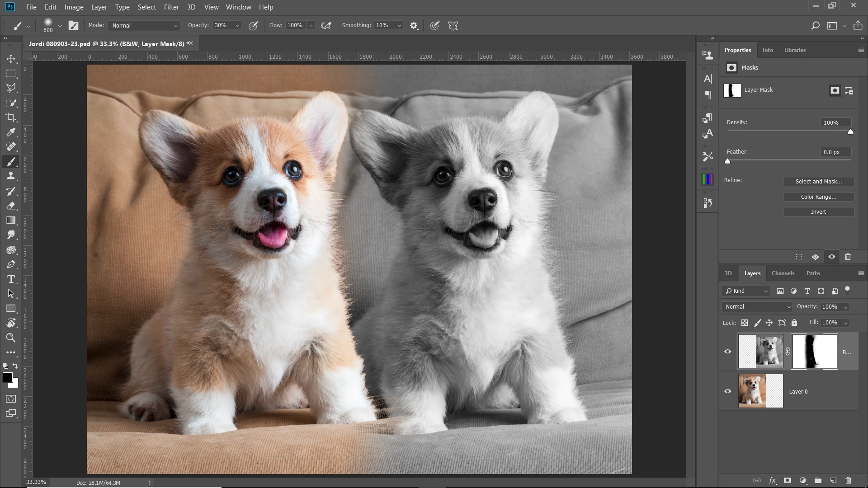The height and width of the screenshot is (488, 868).
Task: Open the Filter menu
Action: (171, 7)
